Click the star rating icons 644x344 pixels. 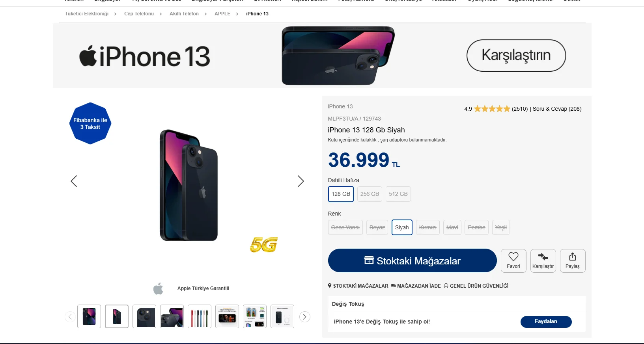(492, 109)
